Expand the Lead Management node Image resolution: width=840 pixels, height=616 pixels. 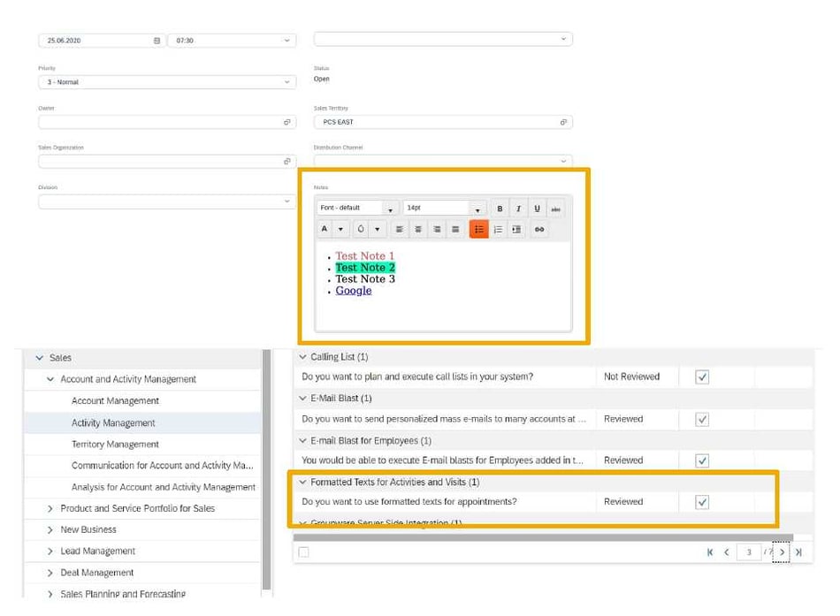click(50, 551)
